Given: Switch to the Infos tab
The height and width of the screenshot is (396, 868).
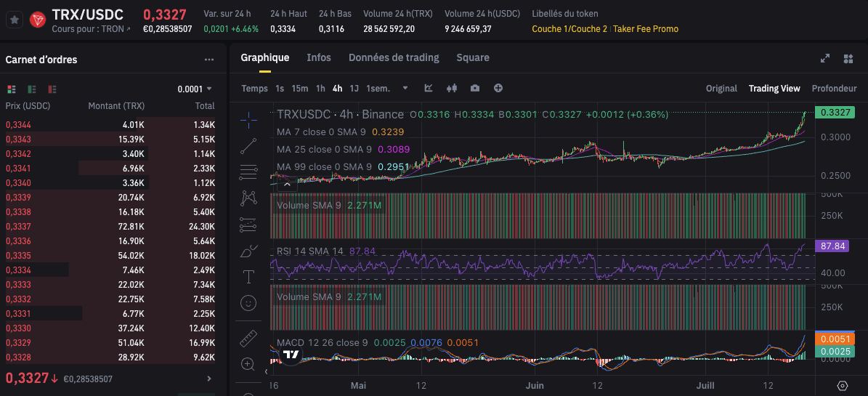Looking at the screenshot, I should tap(319, 57).
